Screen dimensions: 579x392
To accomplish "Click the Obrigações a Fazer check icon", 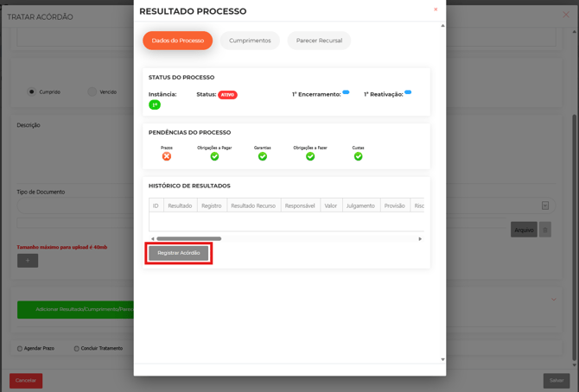I will click(x=310, y=156).
